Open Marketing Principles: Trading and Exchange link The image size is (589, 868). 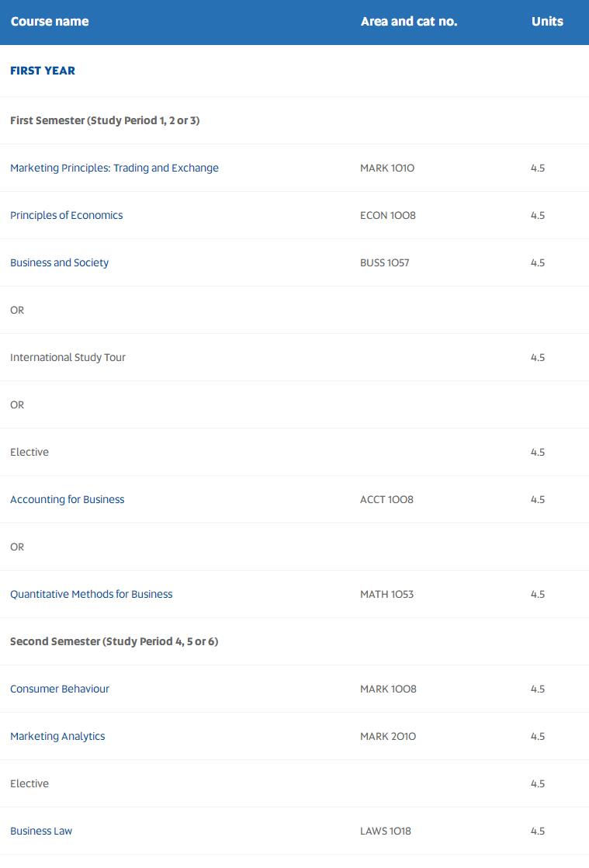pyautogui.click(x=115, y=168)
